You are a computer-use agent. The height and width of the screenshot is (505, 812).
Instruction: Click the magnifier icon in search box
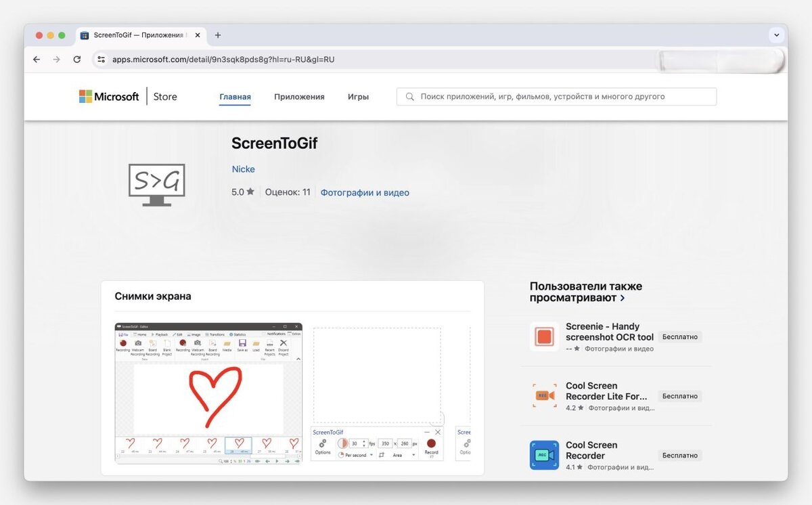tap(409, 97)
